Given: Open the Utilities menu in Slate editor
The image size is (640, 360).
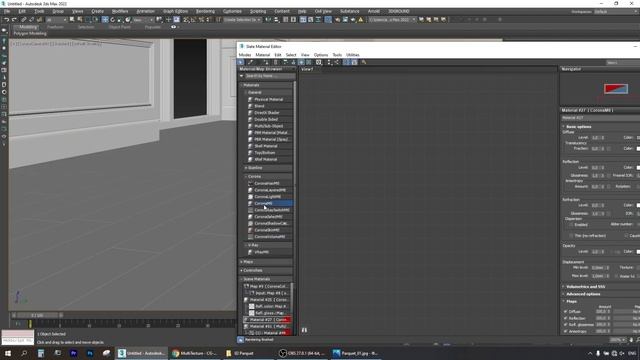Looking at the screenshot, I should pos(353,55).
